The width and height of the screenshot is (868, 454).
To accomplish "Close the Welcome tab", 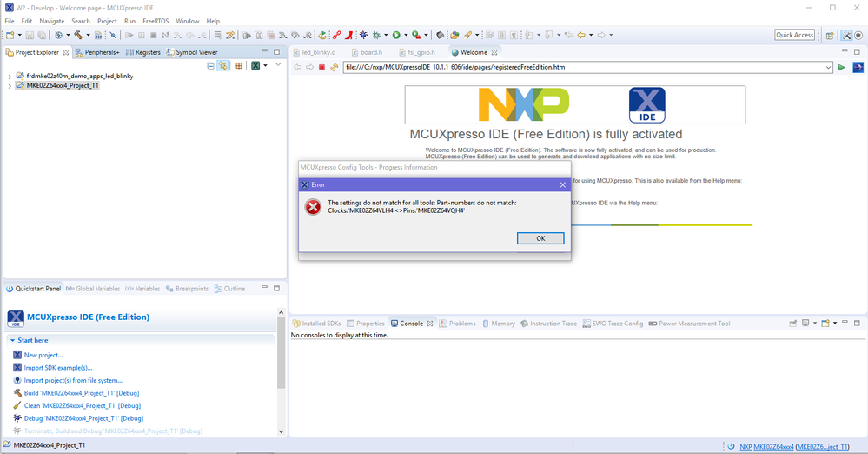I will (494, 52).
